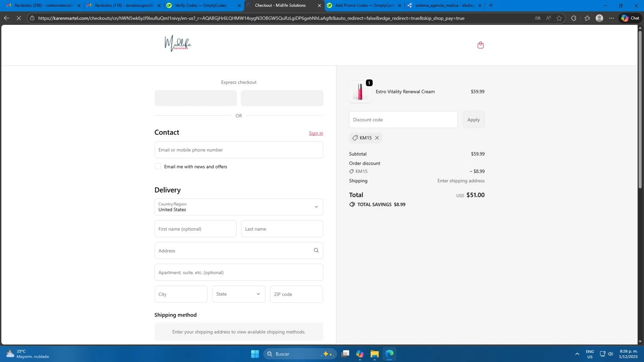
Task: Click the Estro Vitality Renewal Cream thumbnail
Action: pos(360,92)
